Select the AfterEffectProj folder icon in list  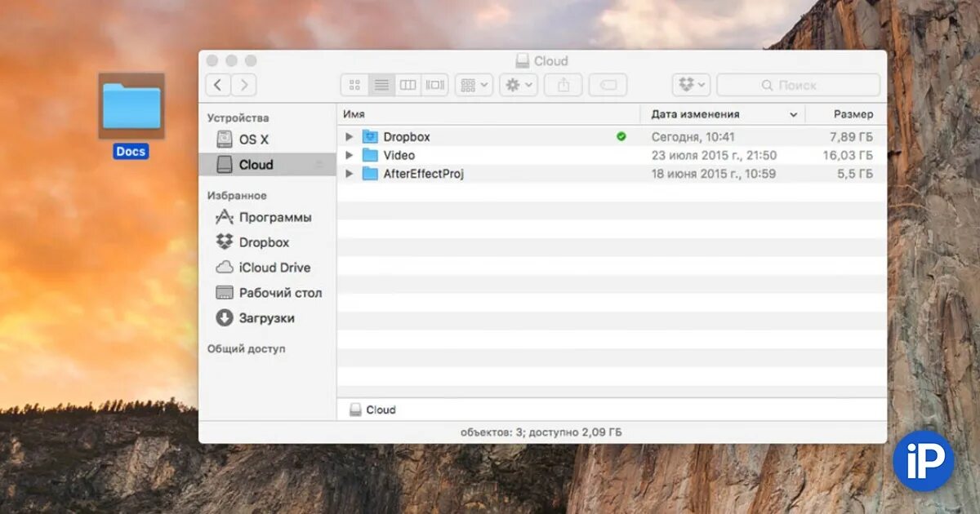pyautogui.click(x=371, y=174)
